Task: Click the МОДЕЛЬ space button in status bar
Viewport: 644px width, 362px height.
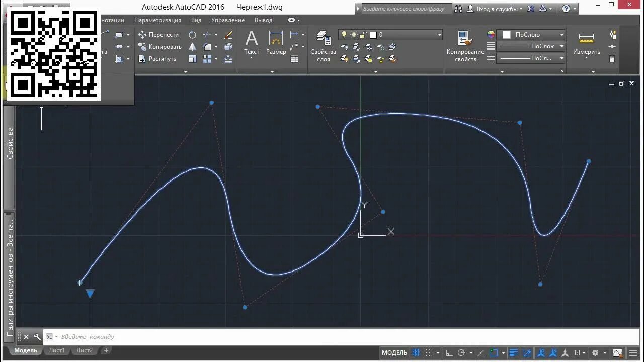Action: [394, 353]
